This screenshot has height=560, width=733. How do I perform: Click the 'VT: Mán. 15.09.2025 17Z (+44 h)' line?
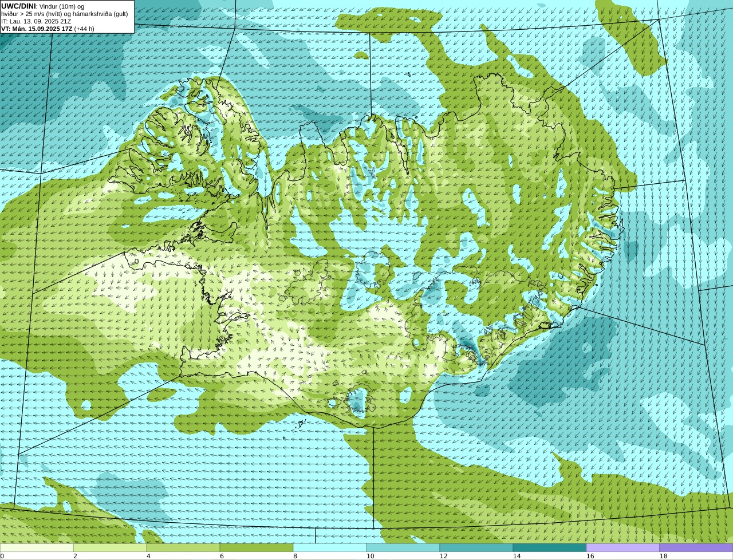[48, 29]
